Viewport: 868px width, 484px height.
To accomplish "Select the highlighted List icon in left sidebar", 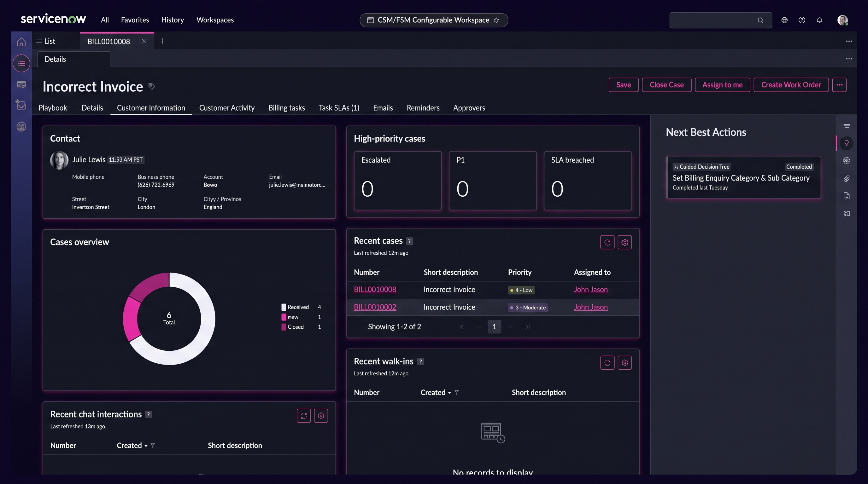I will point(21,63).
